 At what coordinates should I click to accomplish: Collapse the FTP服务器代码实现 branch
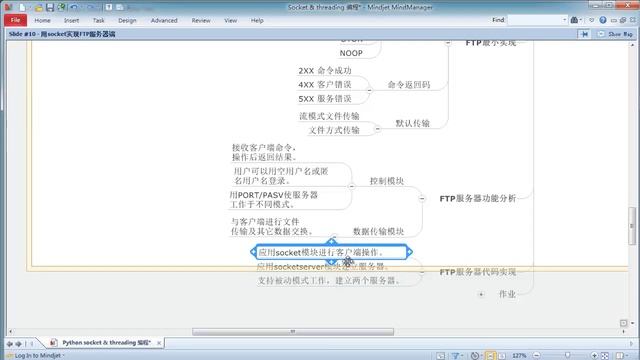click(x=422, y=272)
